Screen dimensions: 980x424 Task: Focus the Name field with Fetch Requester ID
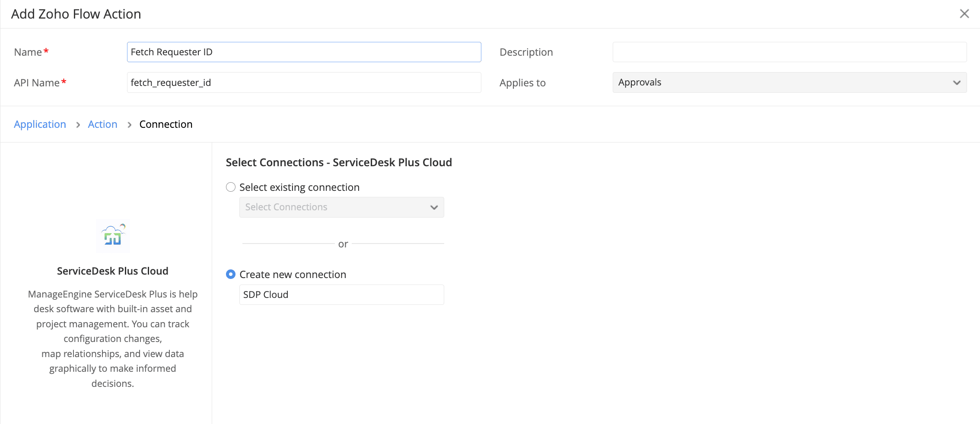(304, 52)
